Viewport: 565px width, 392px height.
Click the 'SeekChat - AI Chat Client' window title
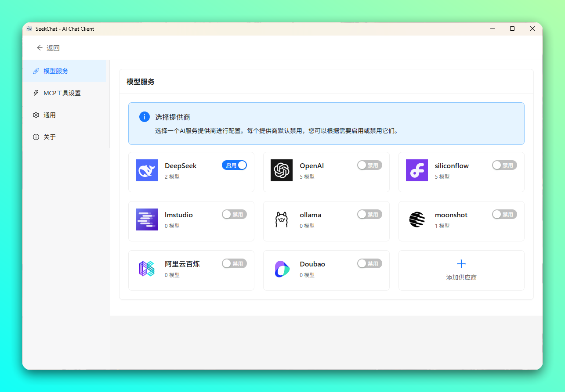(65, 29)
